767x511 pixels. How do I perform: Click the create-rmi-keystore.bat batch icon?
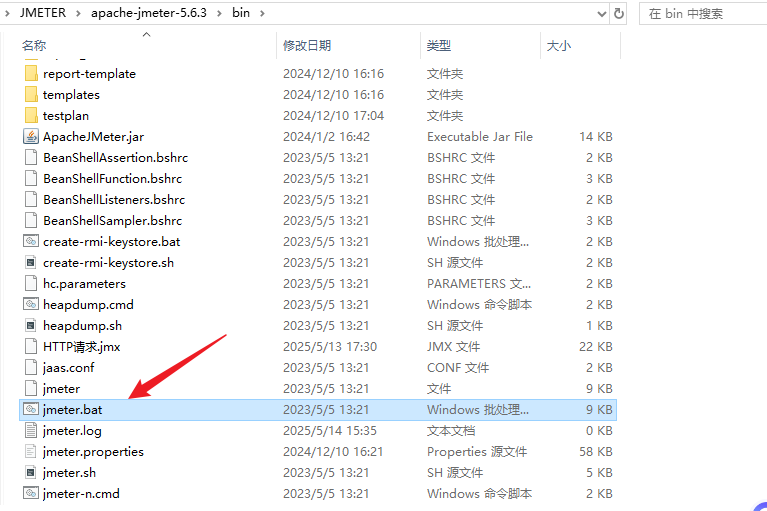click(x=31, y=242)
